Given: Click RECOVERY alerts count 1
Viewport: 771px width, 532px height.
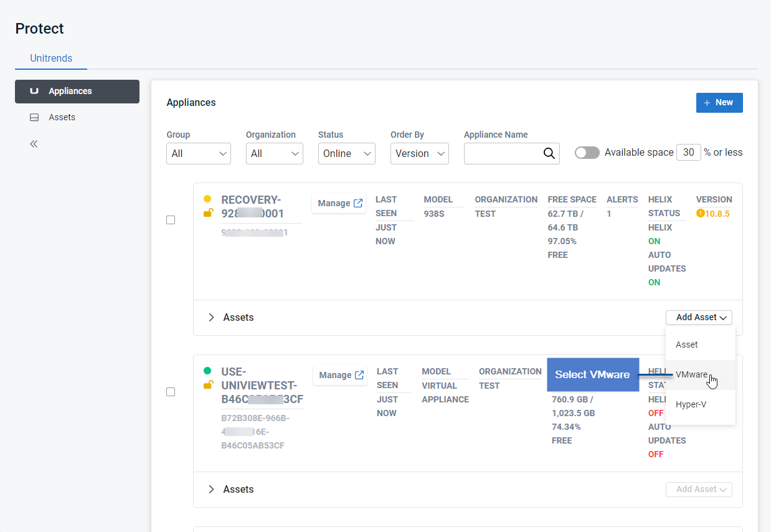Looking at the screenshot, I should (609, 214).
